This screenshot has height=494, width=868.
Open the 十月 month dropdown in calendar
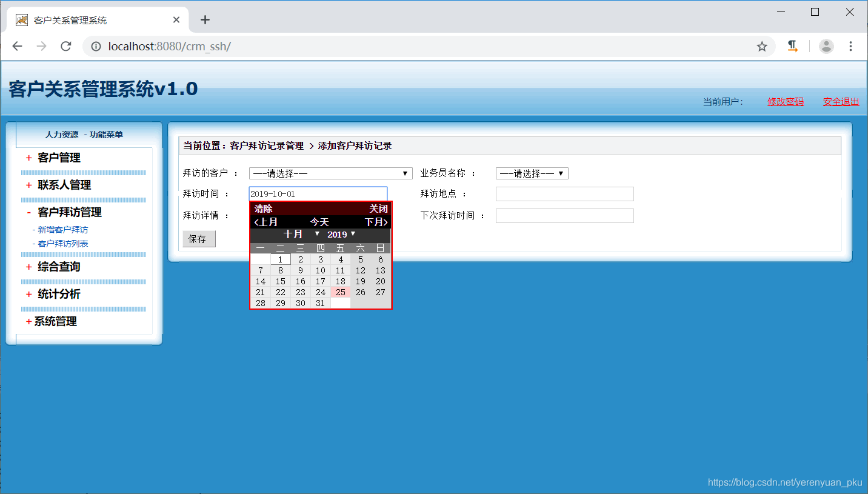click(302, 235)
